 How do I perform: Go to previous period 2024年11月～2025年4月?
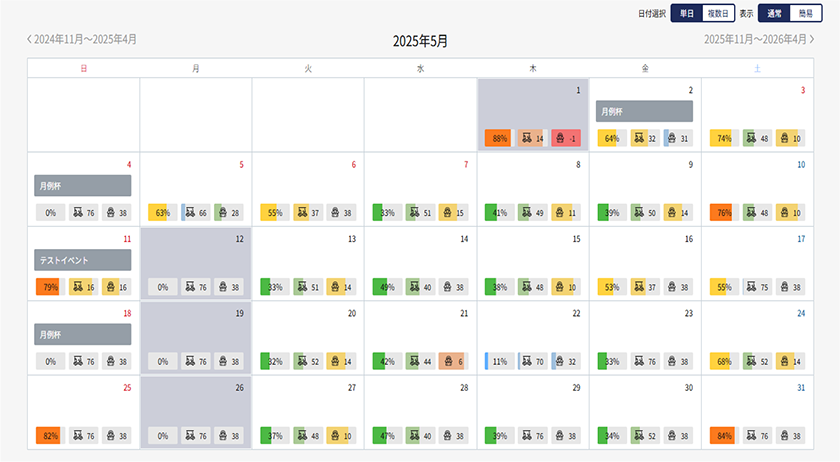pos(82,39)
